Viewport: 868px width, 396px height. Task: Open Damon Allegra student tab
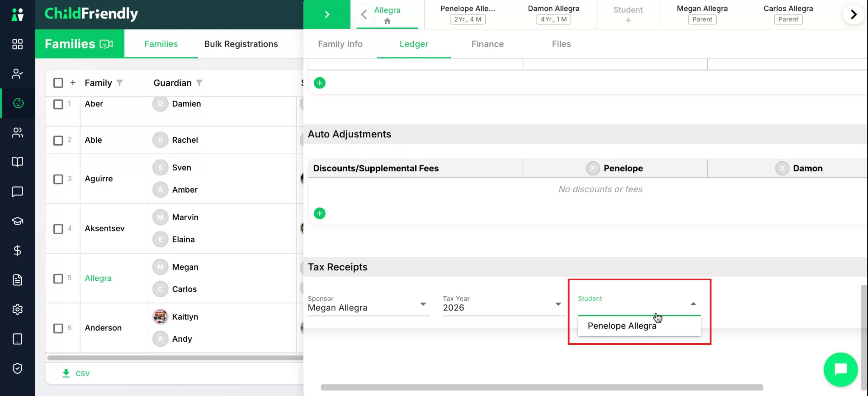[553, 14]
